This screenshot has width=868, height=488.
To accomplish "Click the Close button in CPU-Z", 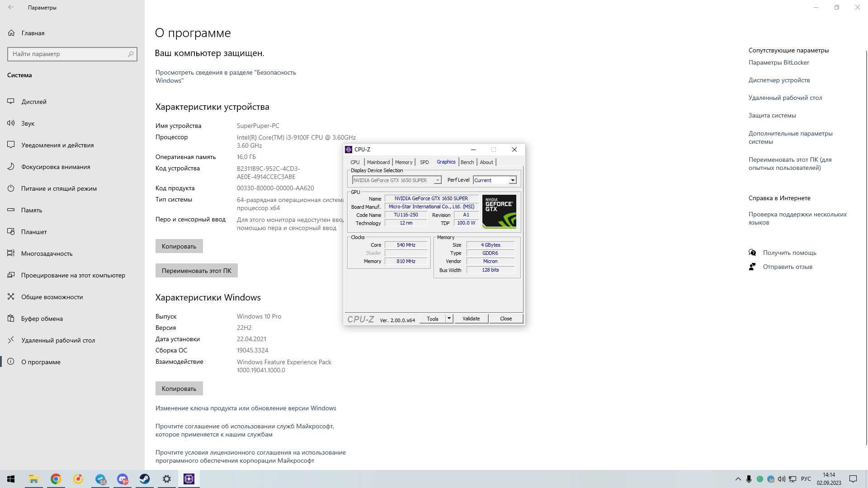I will click(x=506, y=319).
